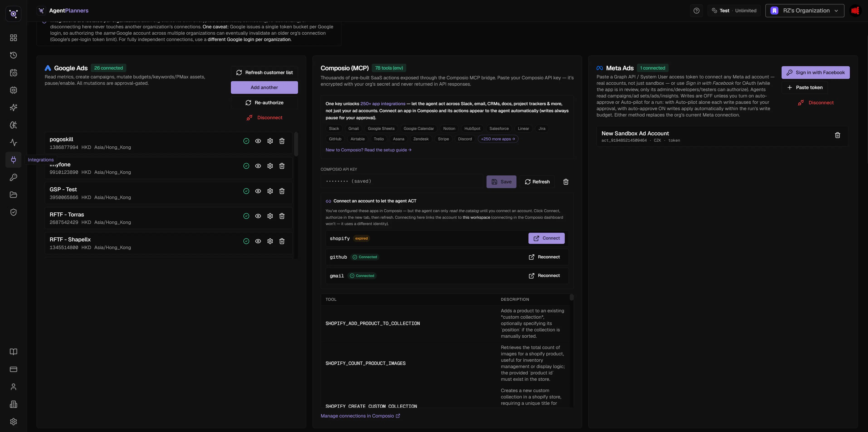
Task: Connect the expired shopify account
Action: coord(547,238)
